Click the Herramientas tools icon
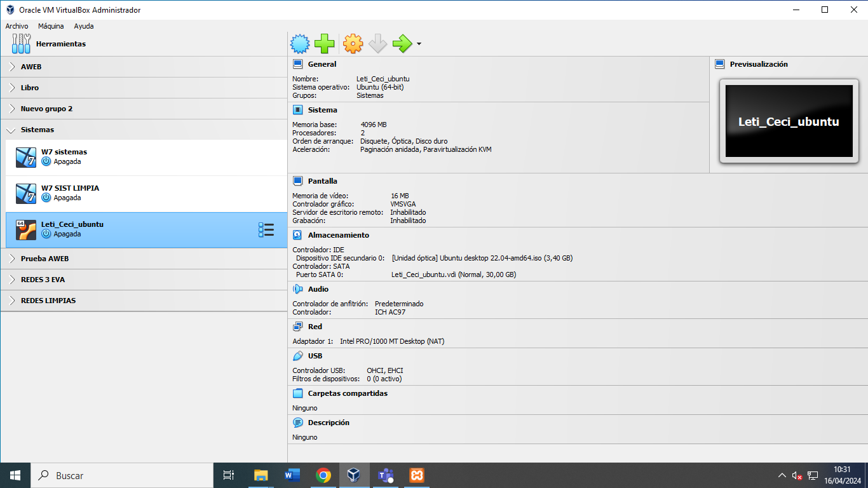 point(21,44)
